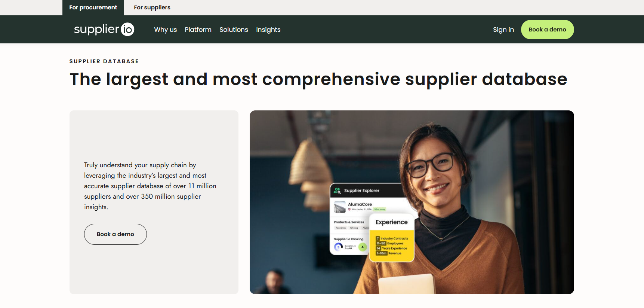The height and width of the screenshot is (308, 644).
Task: Open the Platform menu
Action: coord(198,30)
